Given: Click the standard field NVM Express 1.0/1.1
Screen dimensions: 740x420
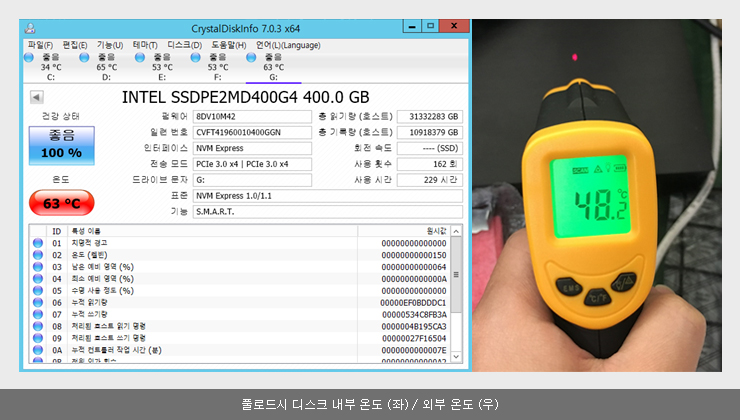Looking at the screenshot, I should (328, 196).
